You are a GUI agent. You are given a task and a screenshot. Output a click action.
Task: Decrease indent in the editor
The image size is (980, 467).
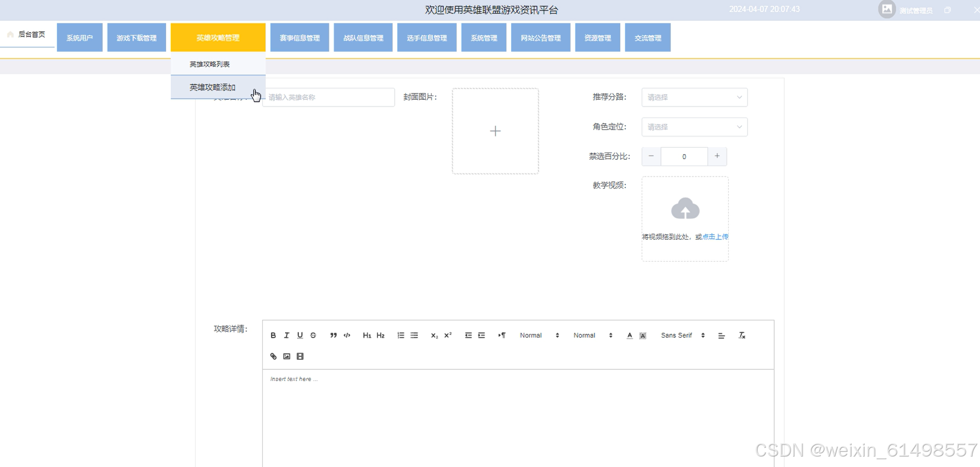(468, 335)
